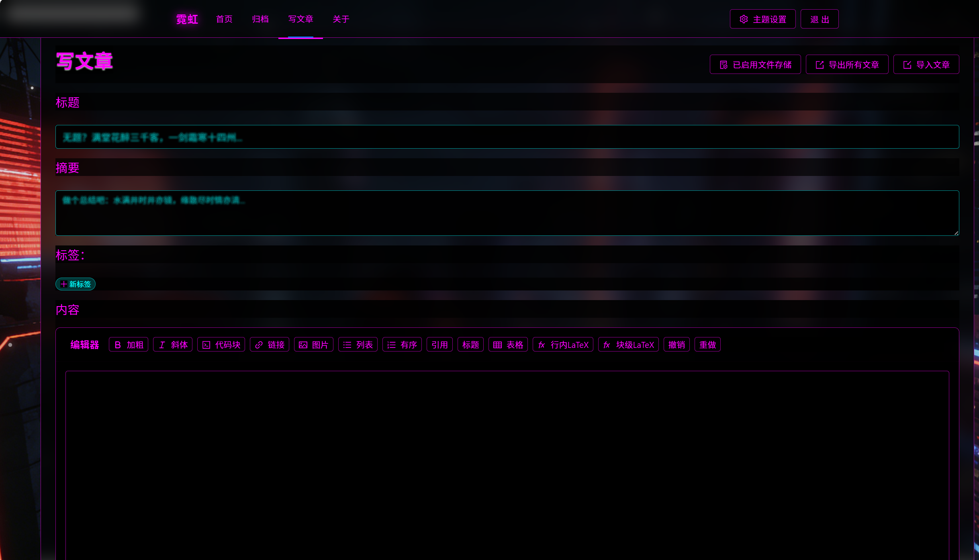
Task: Insert a table with 表格 icon
Action: point(497,345)
